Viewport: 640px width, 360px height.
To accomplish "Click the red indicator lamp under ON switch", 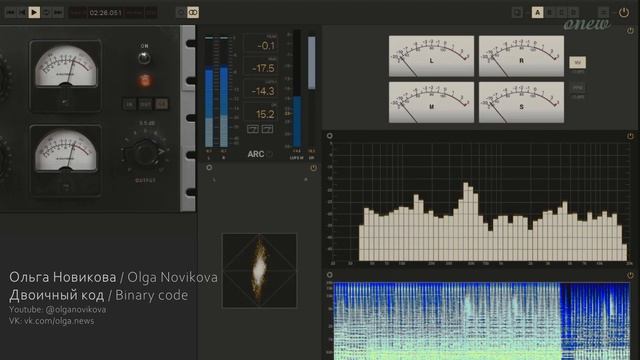I will coord(144,80).
